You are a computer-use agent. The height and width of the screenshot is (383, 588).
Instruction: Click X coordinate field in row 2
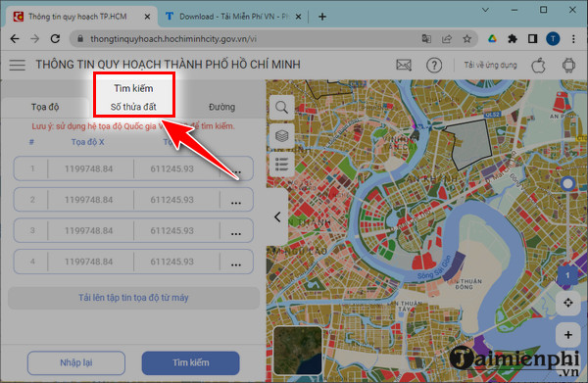tap(88, 200)
